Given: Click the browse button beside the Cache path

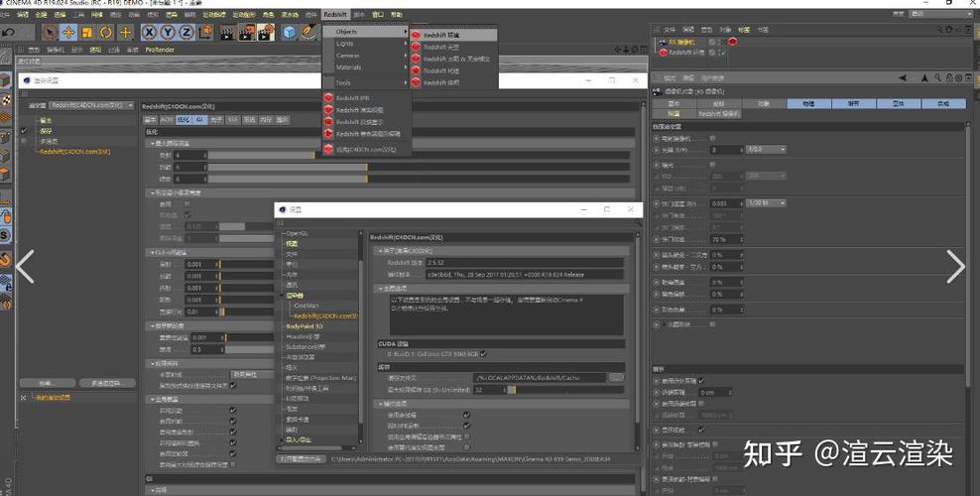Looking at the screenshot, I should tap(616, 377).
